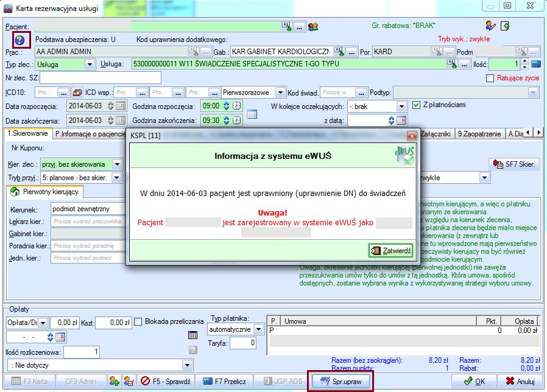Screen dimensions: 547x392
Task: Click the Kod świad. ellipsis lookup button
Action: coord(361,93)
